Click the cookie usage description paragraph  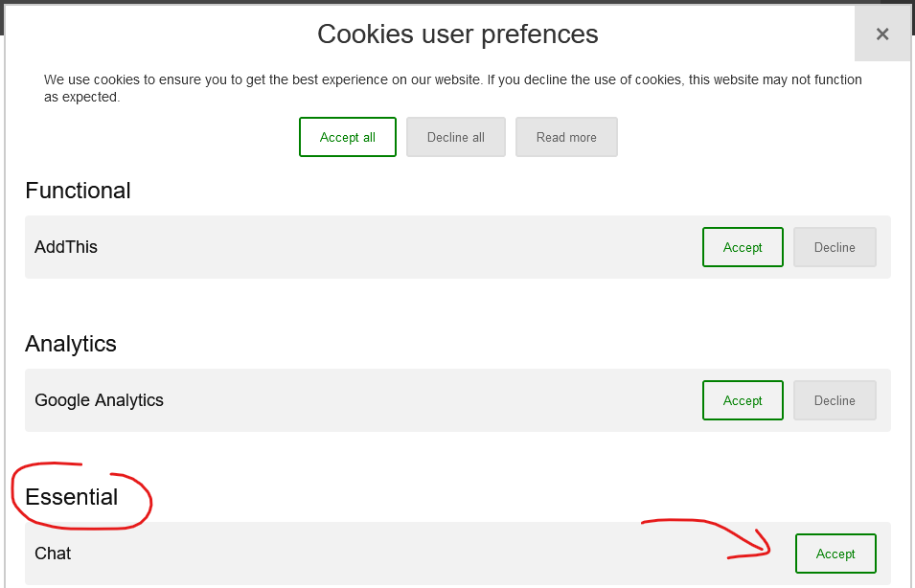(x=453, y=88)
